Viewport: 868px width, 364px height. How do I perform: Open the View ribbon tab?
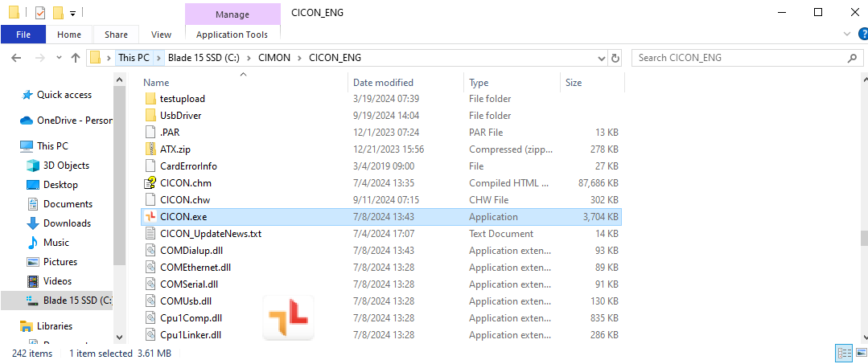161,35
